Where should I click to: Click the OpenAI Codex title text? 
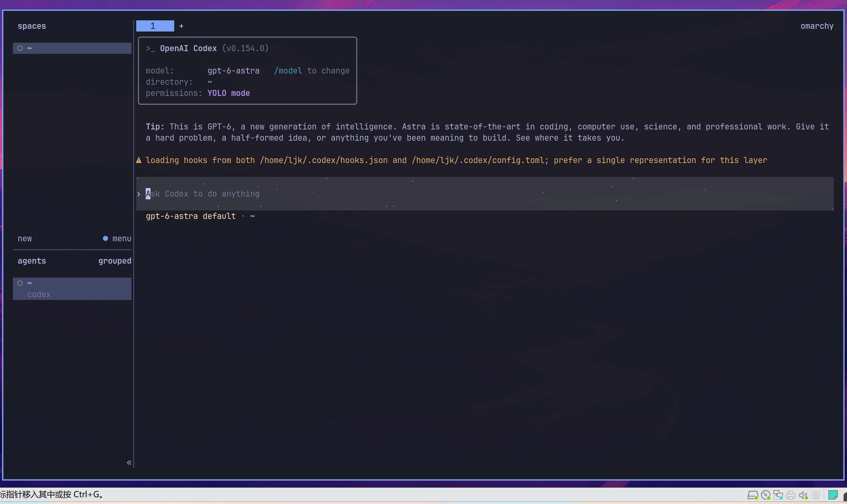(x=188, y=48)
